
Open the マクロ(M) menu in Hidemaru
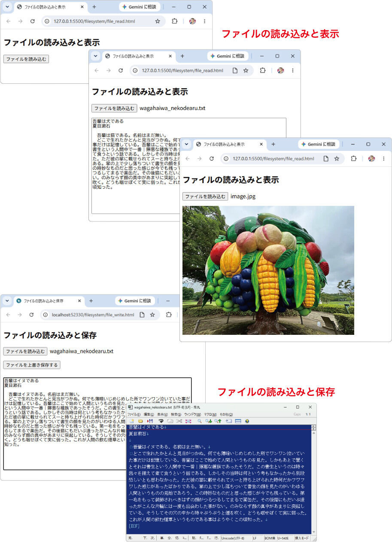(x=210, y=414)
